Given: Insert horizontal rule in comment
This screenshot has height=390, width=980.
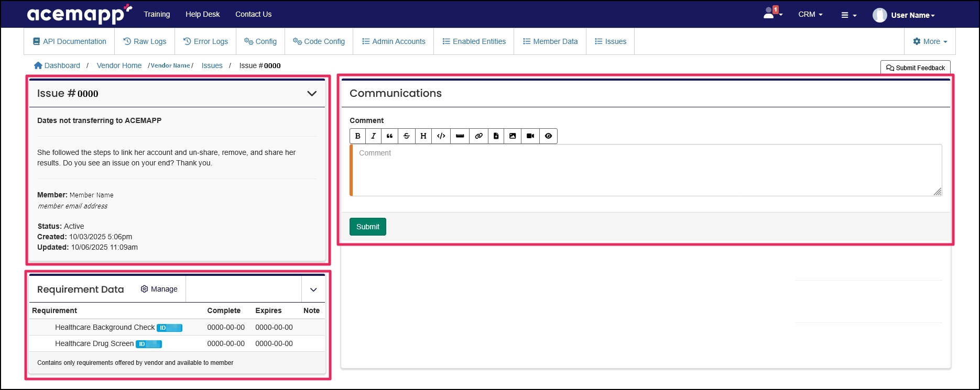Looking at the screenshot, I should point(460,136).
